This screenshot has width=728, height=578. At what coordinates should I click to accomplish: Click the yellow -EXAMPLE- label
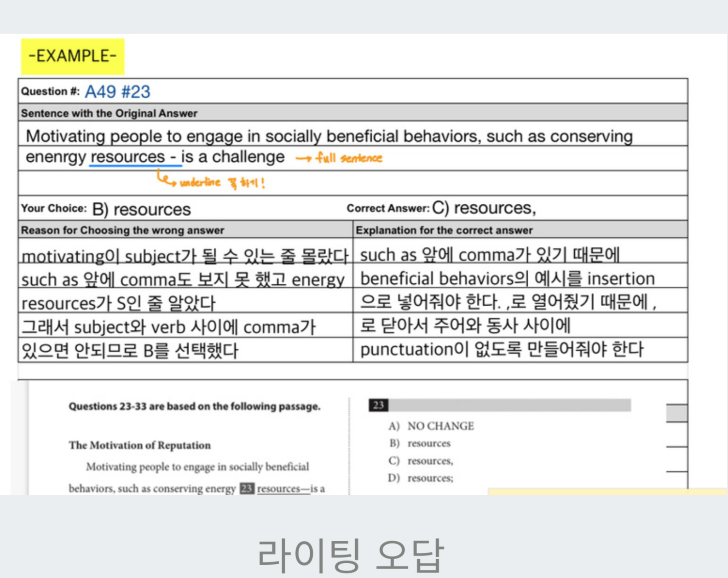[73, 57]
